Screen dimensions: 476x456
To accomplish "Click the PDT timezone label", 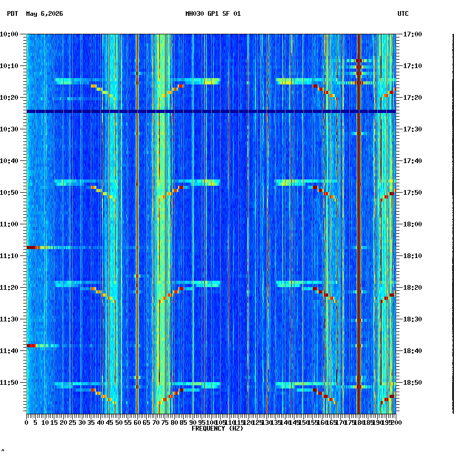I will point(13,14).
